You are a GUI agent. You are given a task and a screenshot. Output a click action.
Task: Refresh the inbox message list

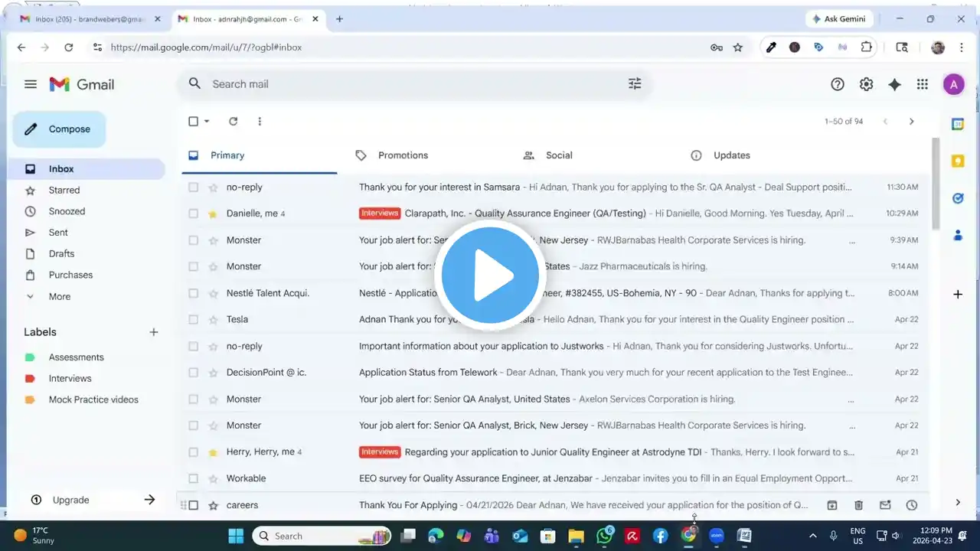pyautogui.click(x=234, y=121)
